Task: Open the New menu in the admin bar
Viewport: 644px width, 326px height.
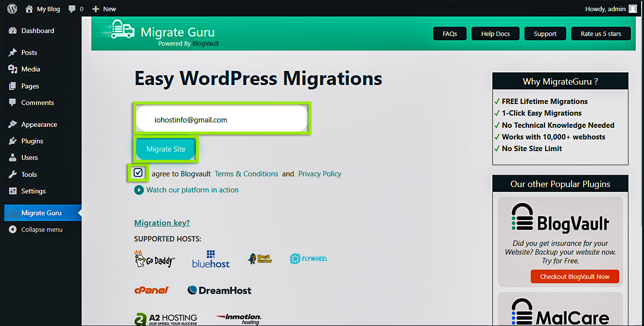Action: pyautogui.click(x=104, y=8)
